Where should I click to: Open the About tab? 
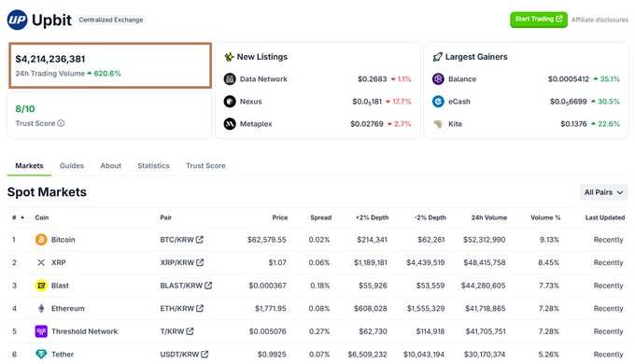[110, 165]
